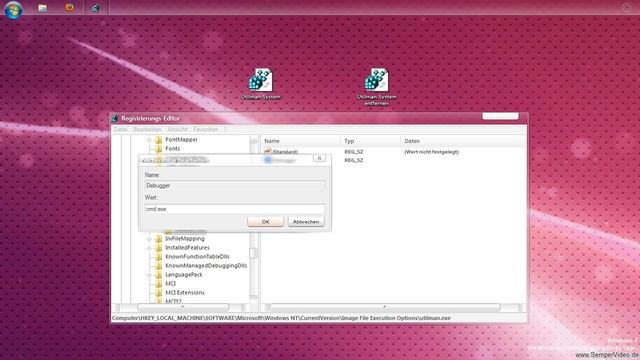The width and height of the screenshot is (640, 360).
Task: Click the Wert field containing cmd.exe
Action: click(235, 209)
